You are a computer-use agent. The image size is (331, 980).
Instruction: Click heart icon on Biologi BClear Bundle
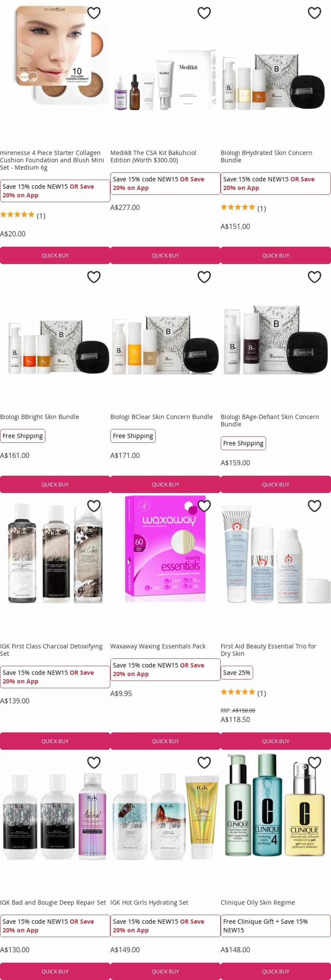pyautogui.click(x=204, y=277)
